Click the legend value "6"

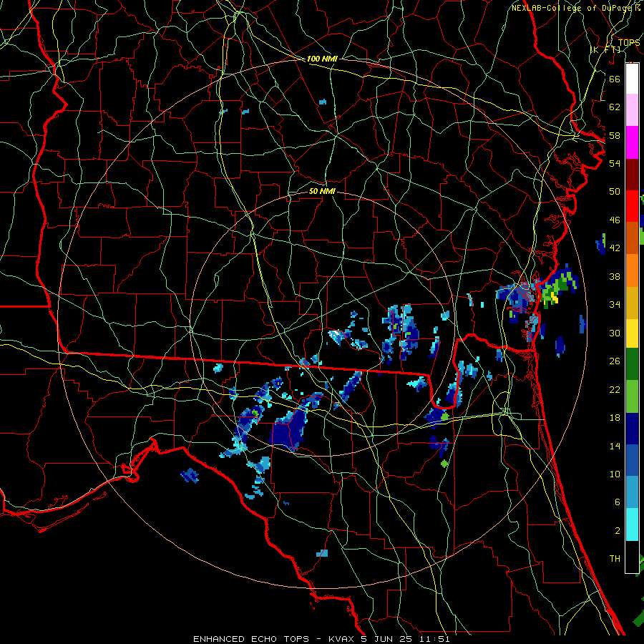[617, 502]
